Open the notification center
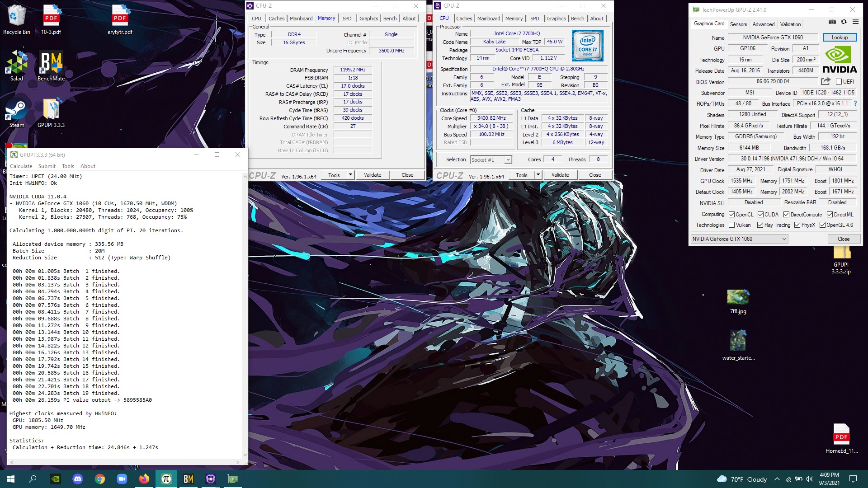The image size is (868, 488). pyautogui.click(x=853, y=479)
